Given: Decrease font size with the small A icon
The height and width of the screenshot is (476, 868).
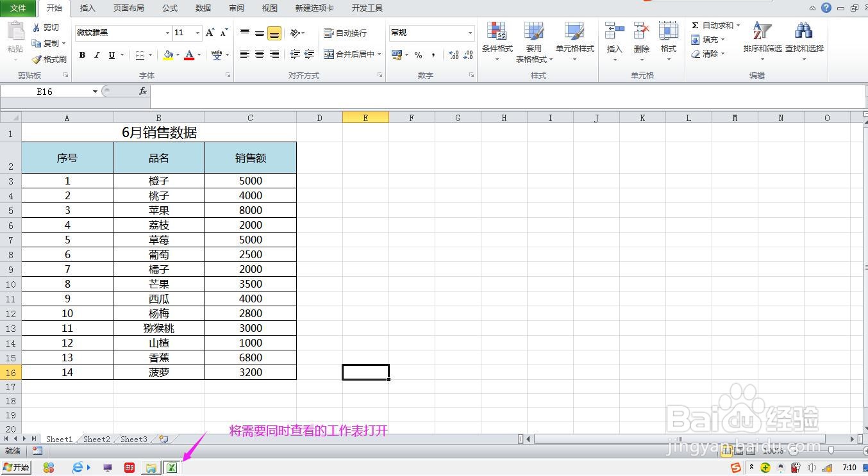Looking at the screenshot, I should coord(224,33).
